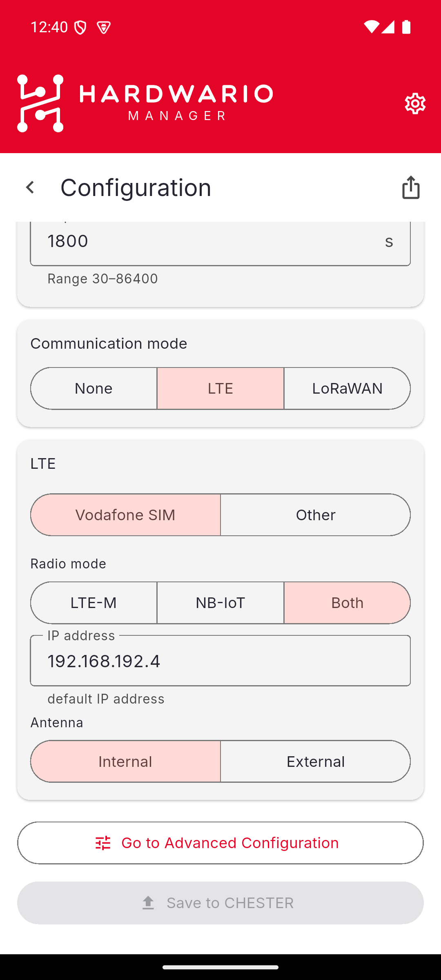Screen dimensions: 441x980
Task: Select Other SIM option
Action: pyautogui.click(x=316, y=515)
